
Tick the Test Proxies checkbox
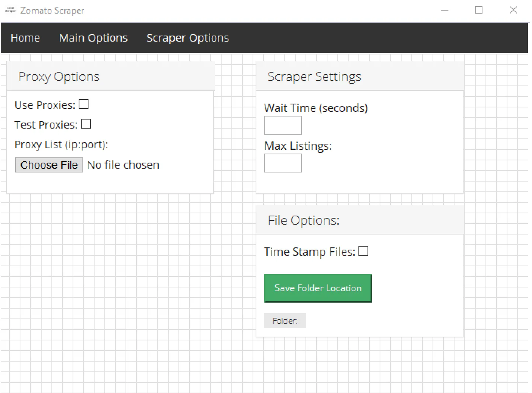pyautogui.click(x=86, y=124)
